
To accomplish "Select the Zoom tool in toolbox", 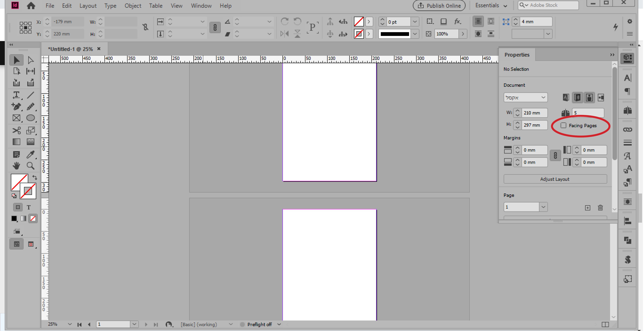I will (31, 166).
